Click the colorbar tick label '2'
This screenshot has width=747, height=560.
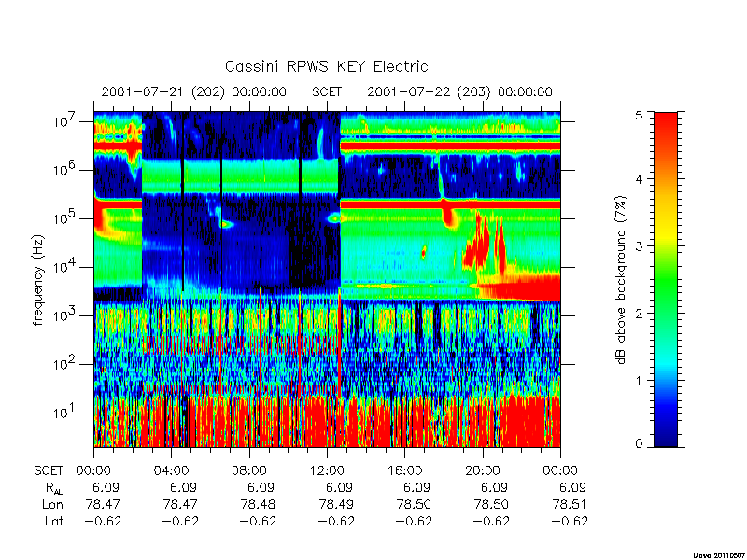640,314
